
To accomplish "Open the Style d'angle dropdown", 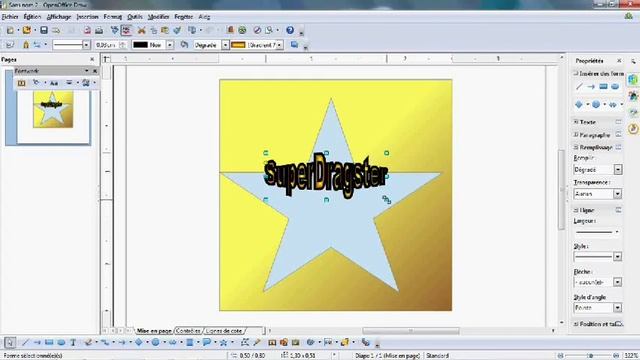I will coord(618,308).
